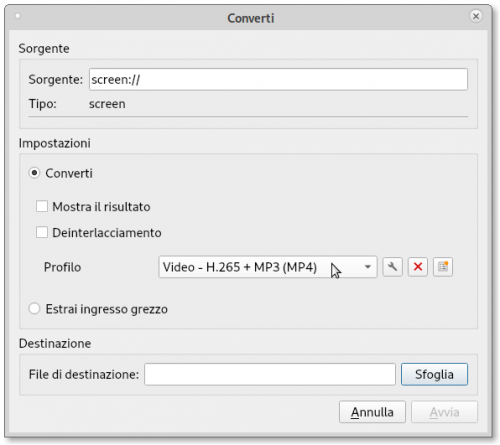Choose the Estrai ingresso grezzo radio option
Image resolution: width=500 pixels, height=445 pixels.
pyautogui.click(x=34, y=309)
